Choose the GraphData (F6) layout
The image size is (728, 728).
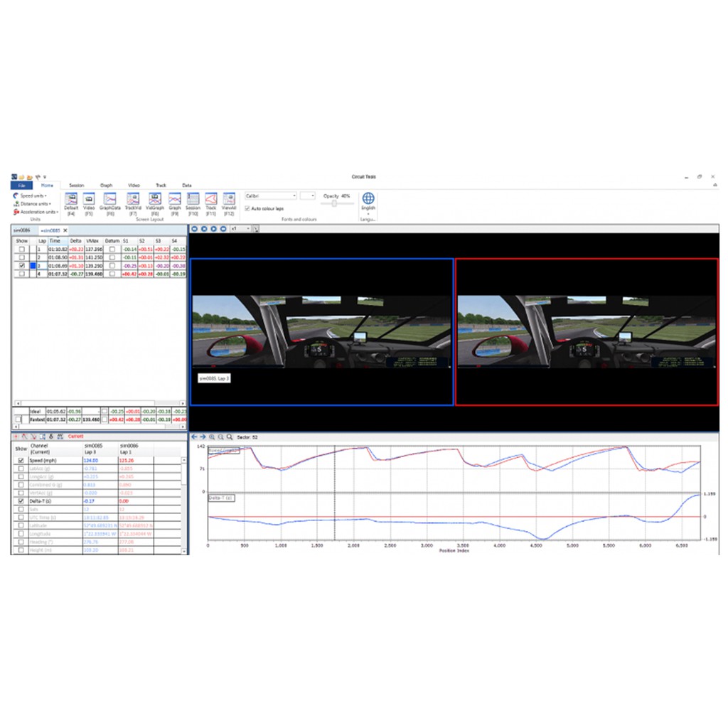tap(110, 204)
